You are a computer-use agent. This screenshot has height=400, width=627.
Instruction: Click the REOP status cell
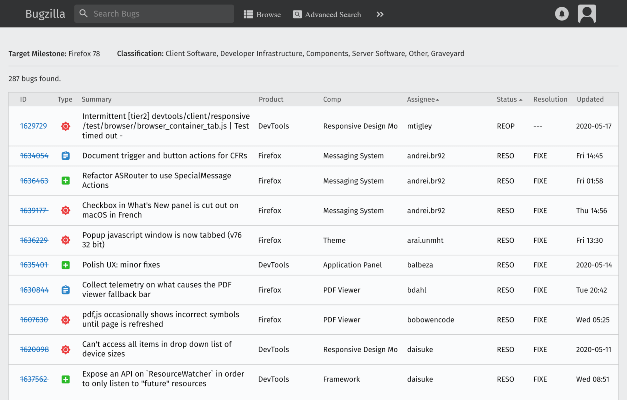505,126
